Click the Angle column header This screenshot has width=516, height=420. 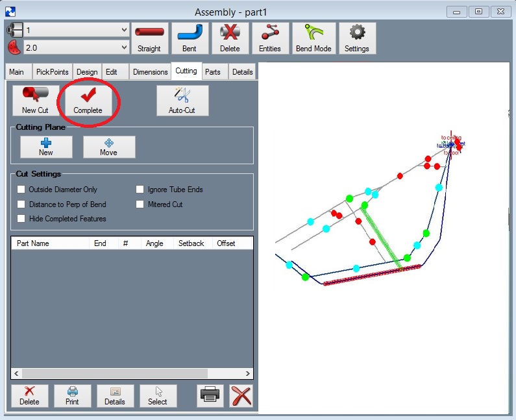(x=157, y=243)
